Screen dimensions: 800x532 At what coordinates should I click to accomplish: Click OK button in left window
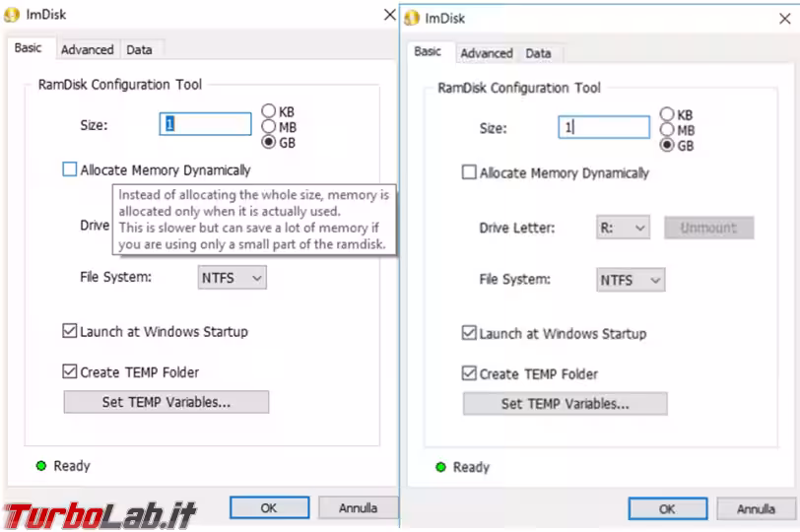pos(269,508)
